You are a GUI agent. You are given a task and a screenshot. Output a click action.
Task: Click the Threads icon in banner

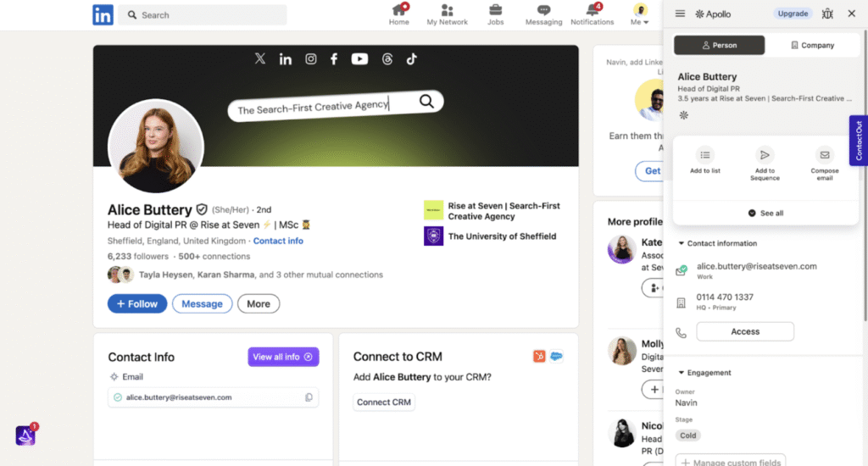(x=387, y=58)
